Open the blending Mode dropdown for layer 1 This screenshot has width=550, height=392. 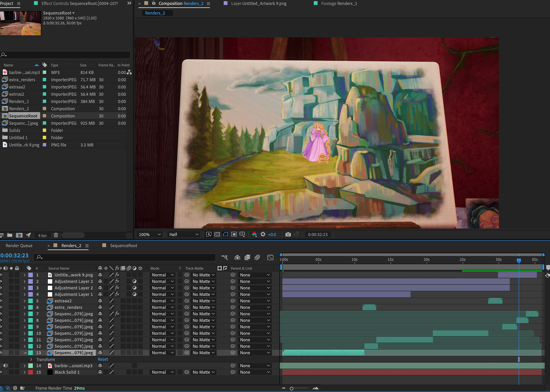162,275
